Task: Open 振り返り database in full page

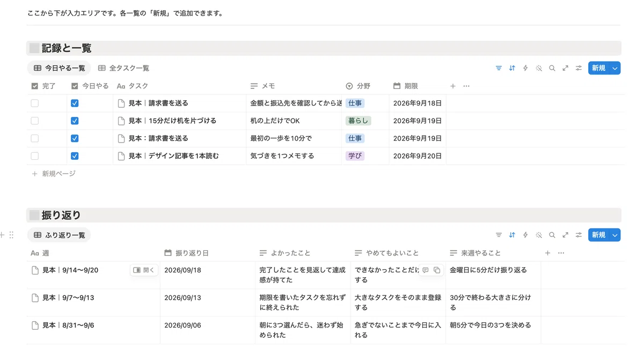Action: tap(566, 235)
